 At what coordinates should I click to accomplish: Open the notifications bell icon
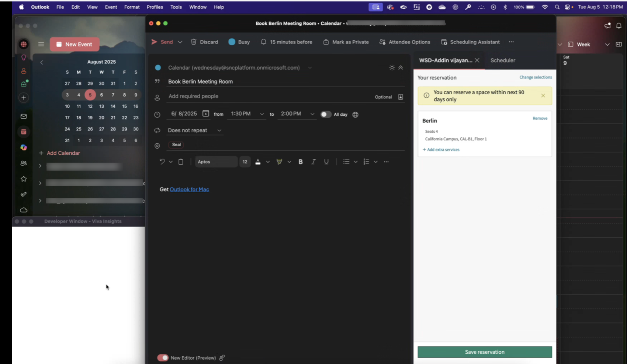pyautogui.click(x=619, y=25)
